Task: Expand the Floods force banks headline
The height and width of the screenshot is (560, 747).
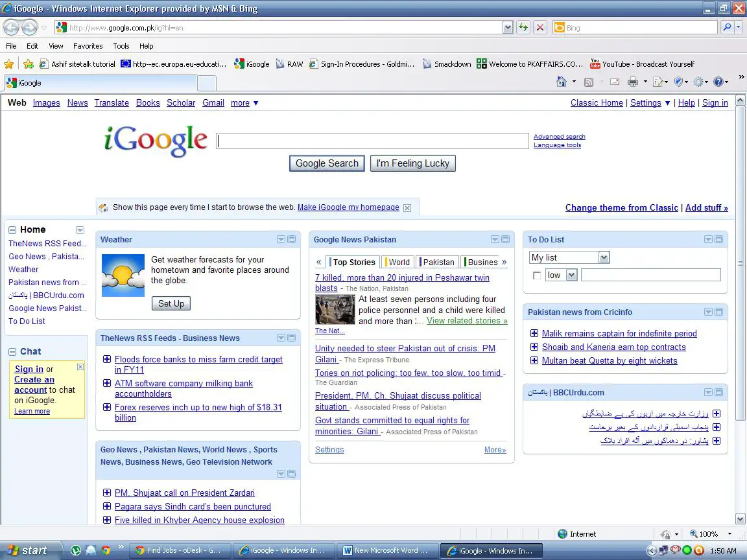Action: coord(107,359)
